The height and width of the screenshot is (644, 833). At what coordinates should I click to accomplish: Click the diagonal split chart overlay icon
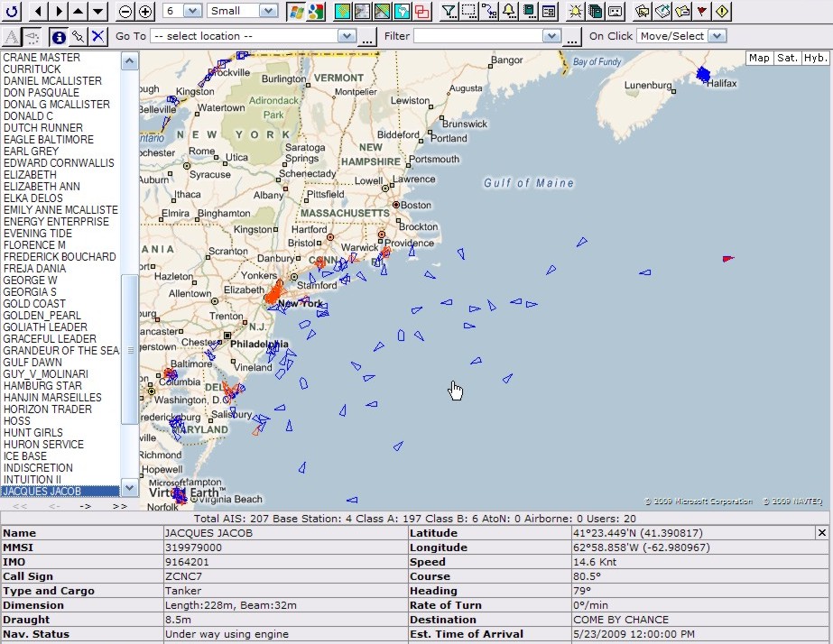tap(383, 11)
